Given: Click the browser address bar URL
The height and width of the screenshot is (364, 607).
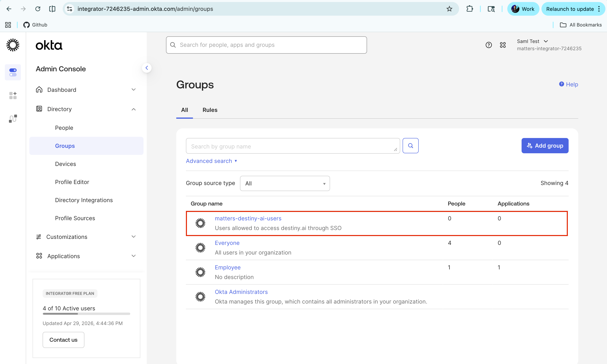Looking at the screenshot, I should tap(145, 9).
